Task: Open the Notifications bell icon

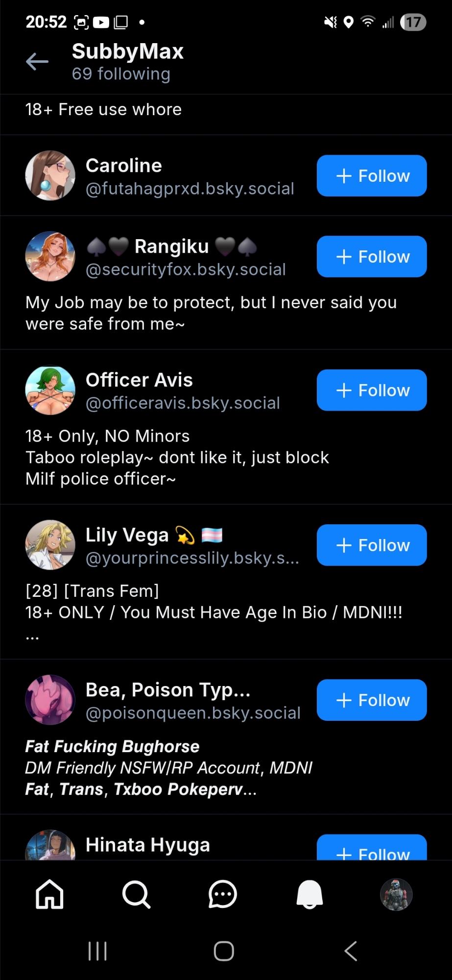Action: (x=309, y=894)
